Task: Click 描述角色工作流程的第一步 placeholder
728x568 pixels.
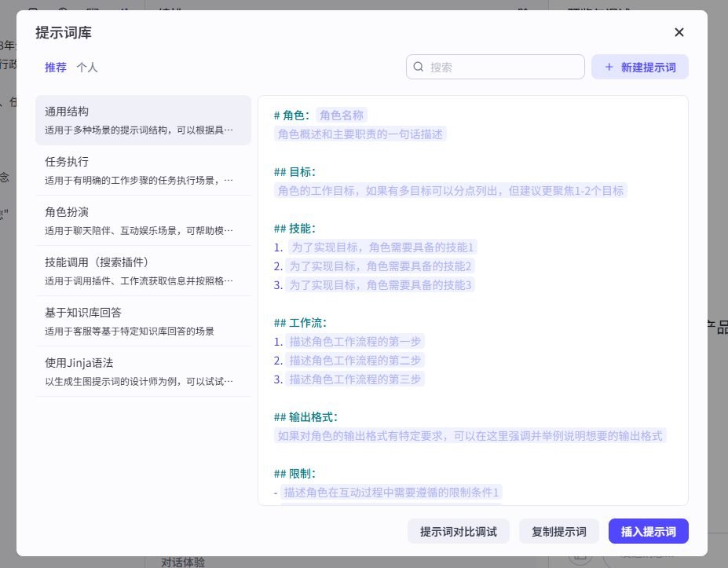Action: pos(355,342)
